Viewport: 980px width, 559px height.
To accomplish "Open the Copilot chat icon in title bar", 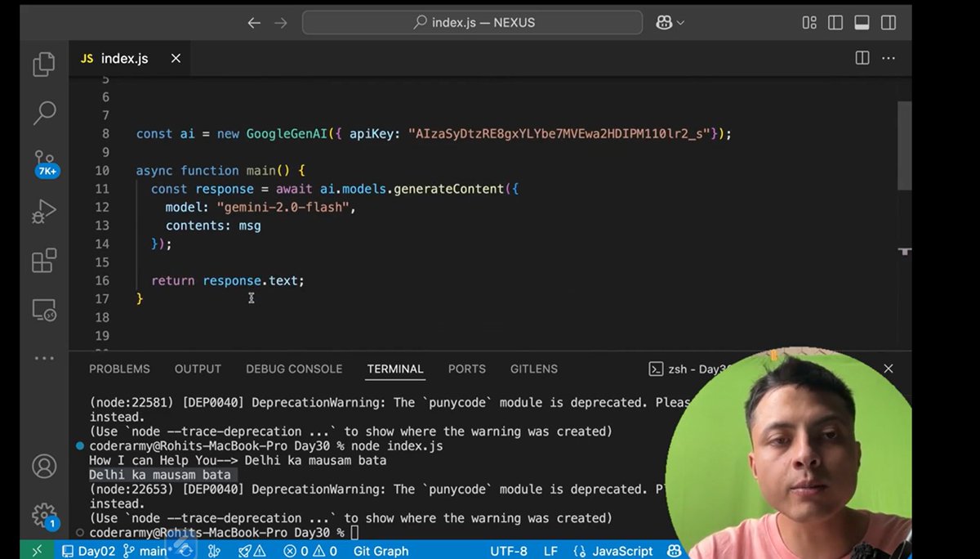I will pyautogui.click(x=664, y=23).
